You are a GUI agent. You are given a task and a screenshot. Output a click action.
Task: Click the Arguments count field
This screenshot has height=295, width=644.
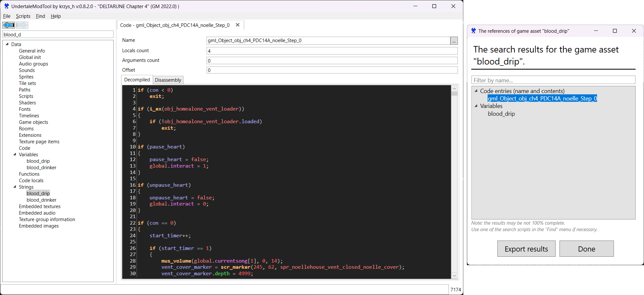pos(332,61)
